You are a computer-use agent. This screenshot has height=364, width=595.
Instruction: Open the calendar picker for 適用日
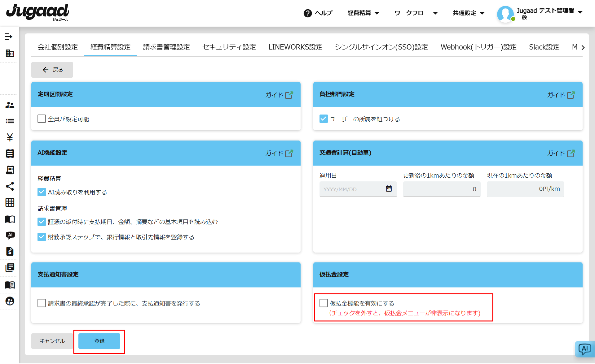(389, 189)
